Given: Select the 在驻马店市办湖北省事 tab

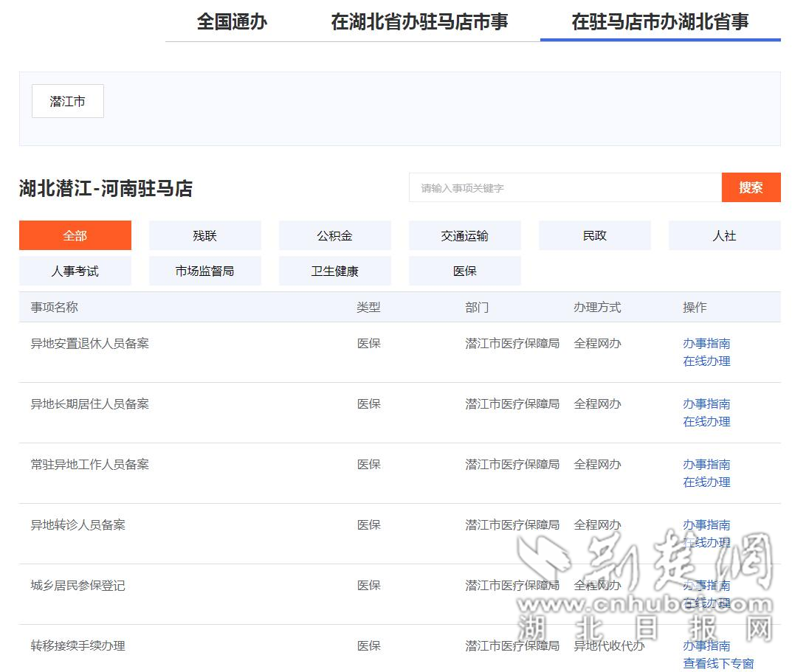Looking at the screenshot, I should [x=660, y=22].
